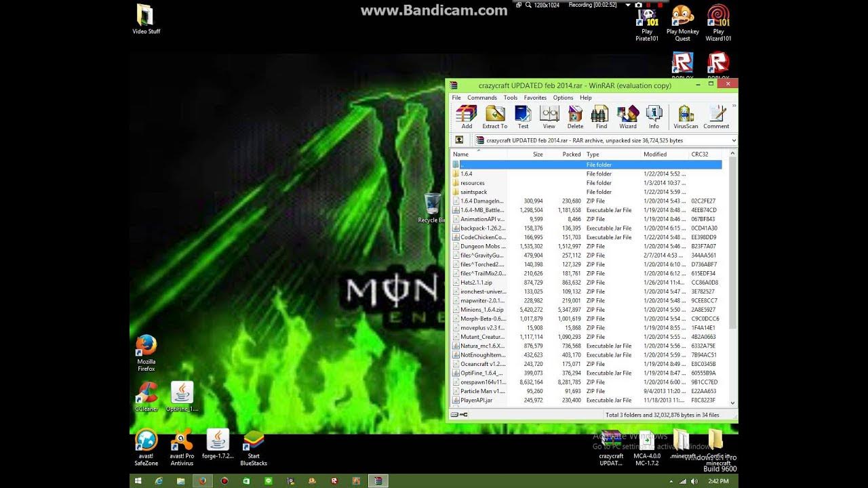This screenshot has width=868, height=488.
Task: Click the file list scrollbar up arrow
Action: coord(732,155)
